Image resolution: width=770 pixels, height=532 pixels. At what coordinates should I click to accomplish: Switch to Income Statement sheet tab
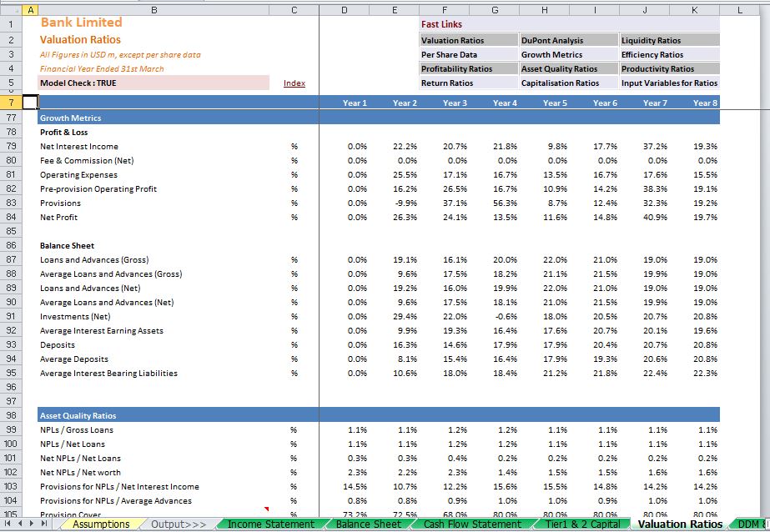[x=271, y=524]
